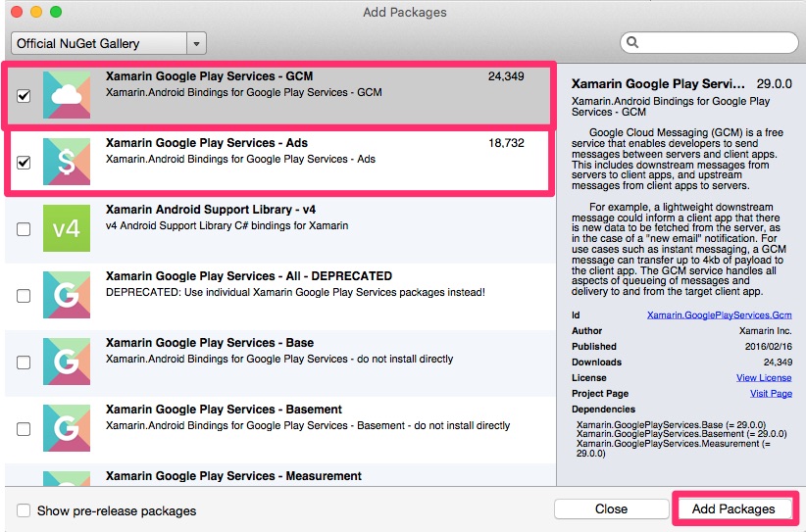Image resolution: width=806 pixels, height=532 pixels.
Task: Click in the package search field
Action: point(709,43)
